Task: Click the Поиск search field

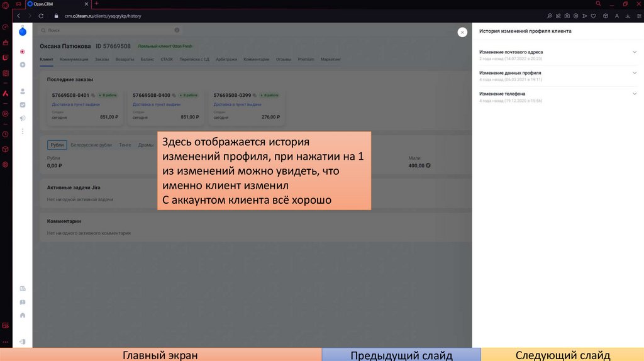Action: tap(110, 30)
